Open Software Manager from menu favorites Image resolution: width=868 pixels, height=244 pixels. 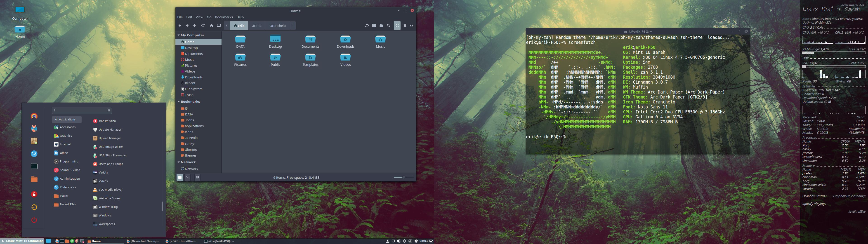pos(34,141)
